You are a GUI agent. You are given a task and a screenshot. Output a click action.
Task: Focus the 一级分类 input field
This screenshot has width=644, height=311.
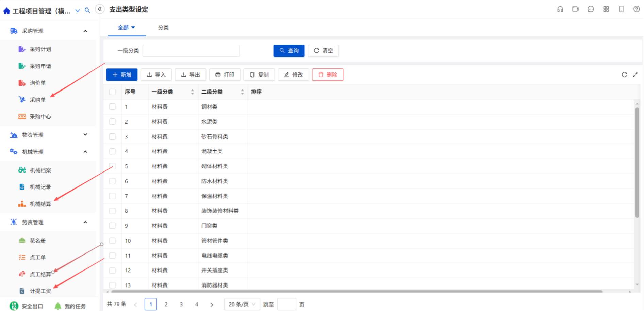click(x=191, y=51)
